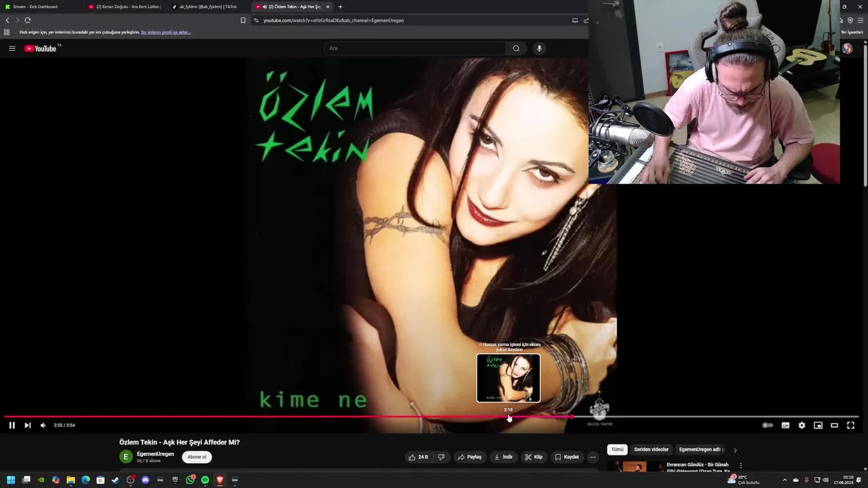868x488 pixels.
Task: Toggle subtitles in the player
Action: tap(785, 426)
